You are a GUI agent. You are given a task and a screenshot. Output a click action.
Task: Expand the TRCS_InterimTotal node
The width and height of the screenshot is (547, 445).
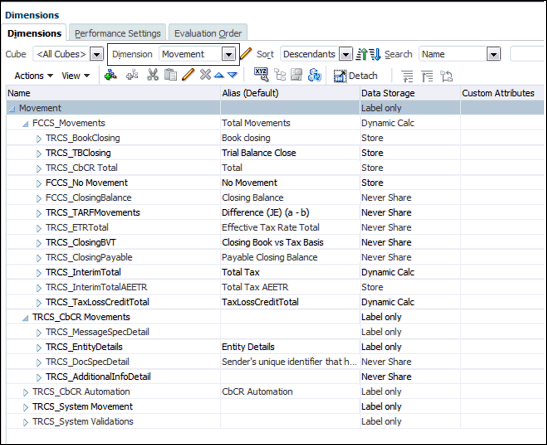pos(39,273)
